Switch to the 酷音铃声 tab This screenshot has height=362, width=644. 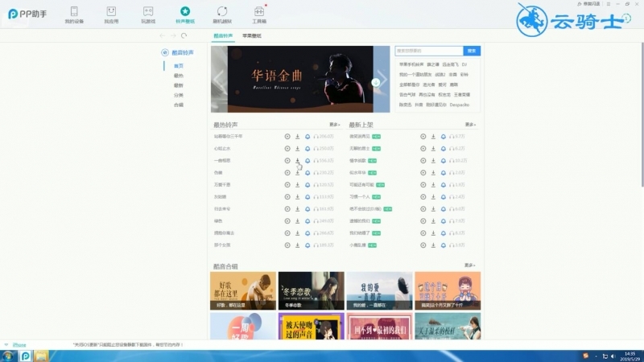pyautogui.click(x=223, y=35)
